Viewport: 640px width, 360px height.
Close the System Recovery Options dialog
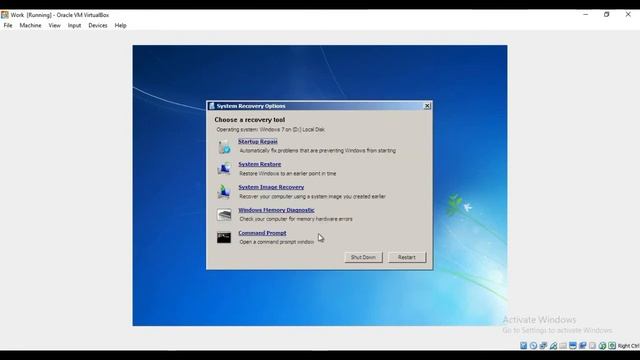click(x=427, y=106)
